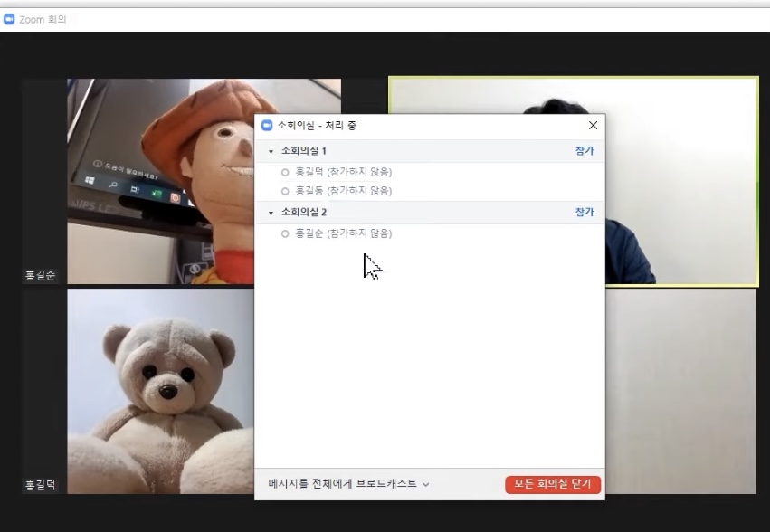The width and height of the screenshot is (770, 532).
Task: Click the Zoom logo in the title bar
Action: [9, 19]
